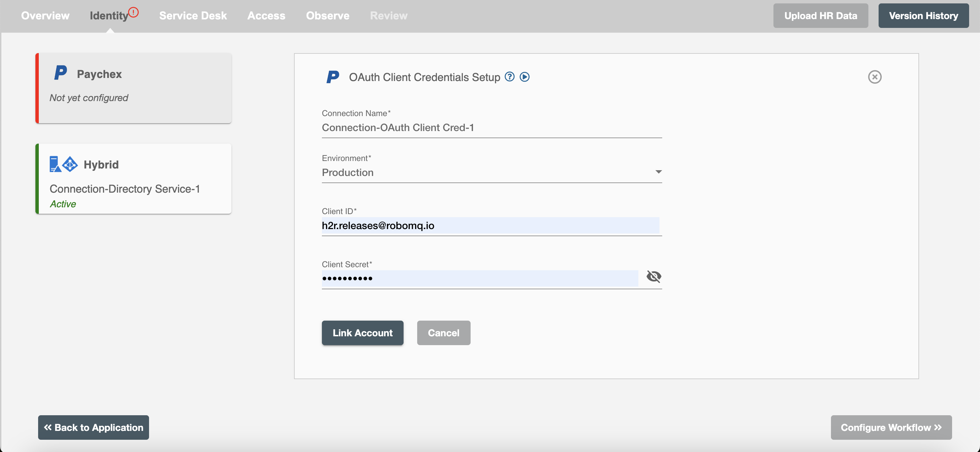The height and width of the screenshot is (452, 980).
Task: Switch to the Service Desk tab
Action: 193,16
